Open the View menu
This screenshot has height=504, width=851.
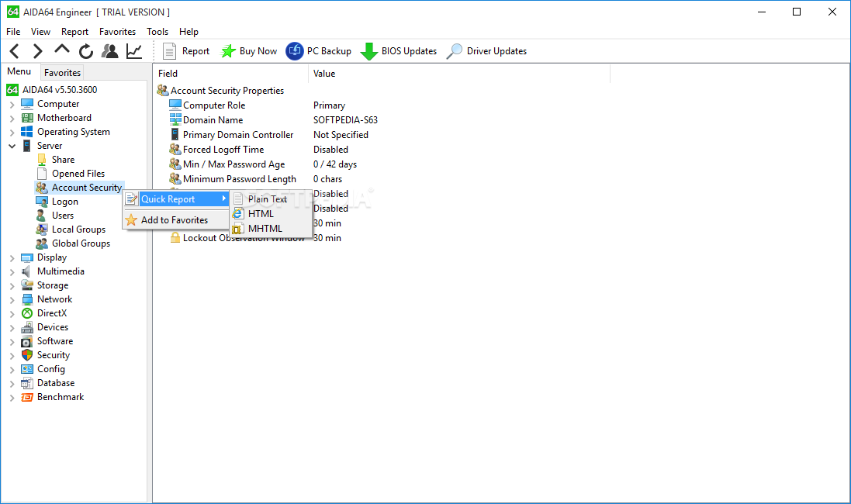pyautogui.click(x=40, y=32)
